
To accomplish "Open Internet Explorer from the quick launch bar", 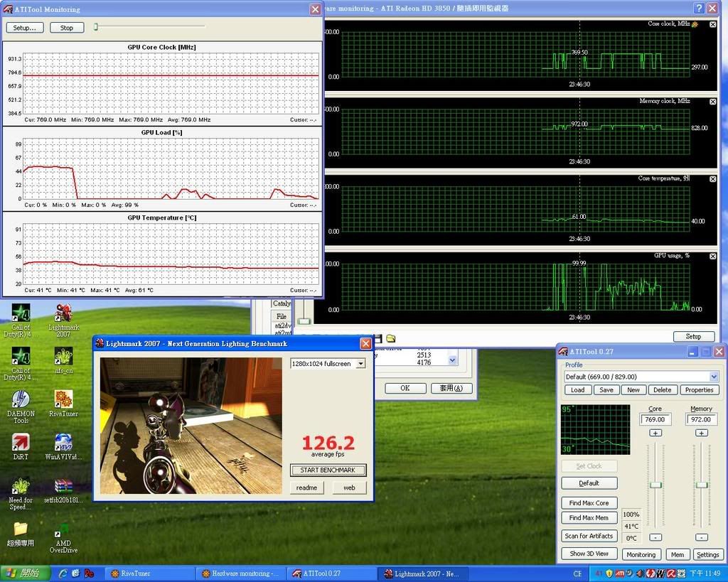I will click(x=63, y=573).
